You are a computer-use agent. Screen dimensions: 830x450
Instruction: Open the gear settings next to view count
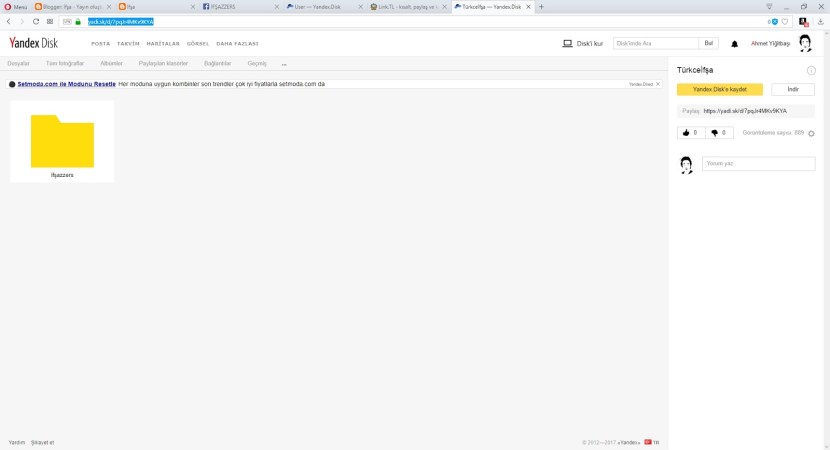point(811,133)
